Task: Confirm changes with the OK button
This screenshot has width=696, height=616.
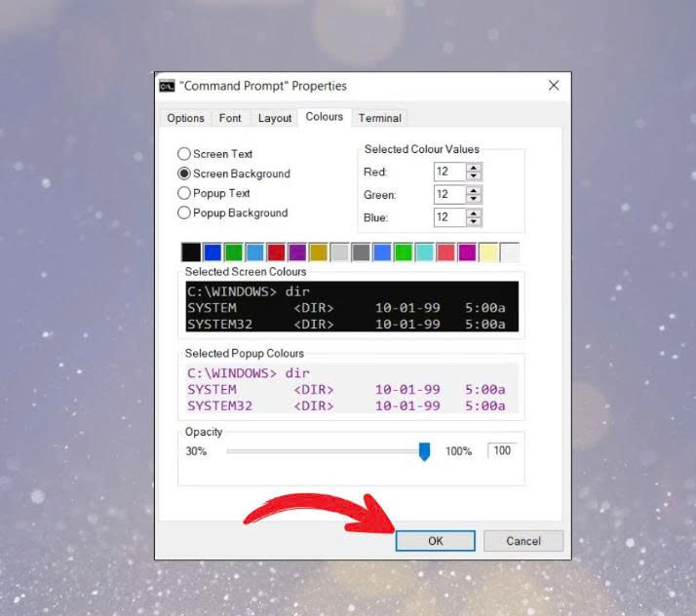Action: point(435,541)
